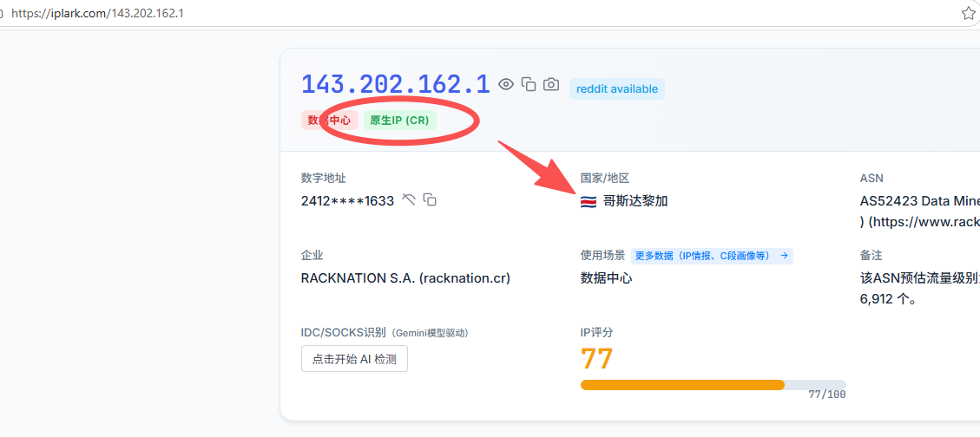
Task: Select the large IP heading 143.202.162.1
Action: click(x=396, y=84)
